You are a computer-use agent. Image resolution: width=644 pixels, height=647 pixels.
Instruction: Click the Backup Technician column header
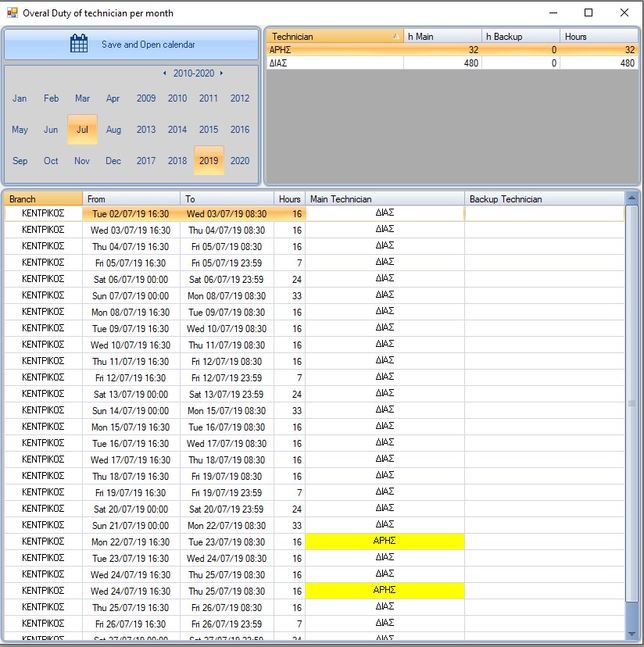(x=544, y=199)
